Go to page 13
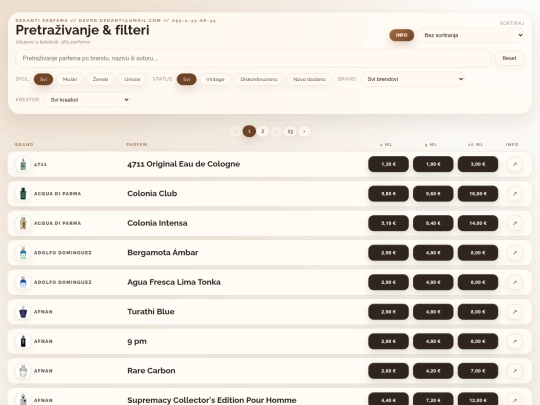The width and height of the screenshot is (540, 405). point(290,131)
